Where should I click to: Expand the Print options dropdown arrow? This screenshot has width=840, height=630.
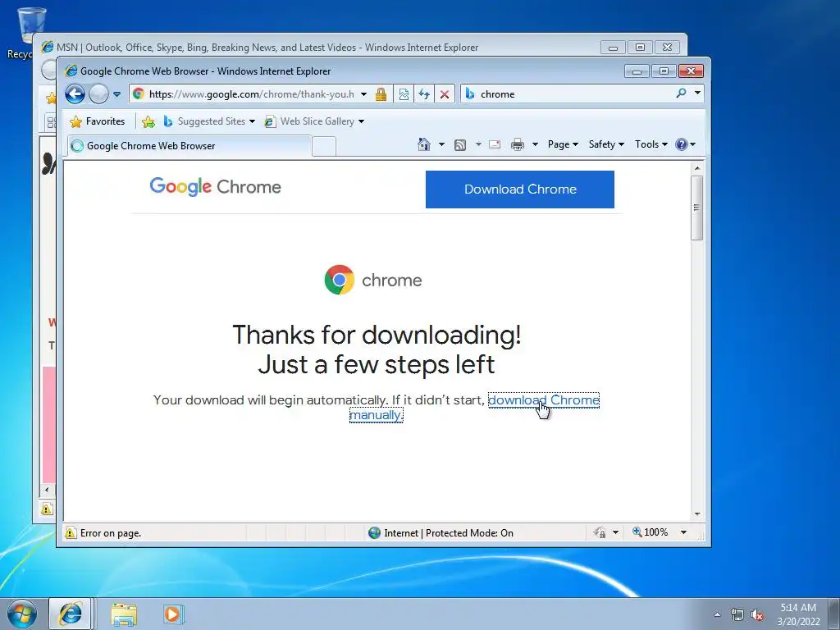[535, 144]
